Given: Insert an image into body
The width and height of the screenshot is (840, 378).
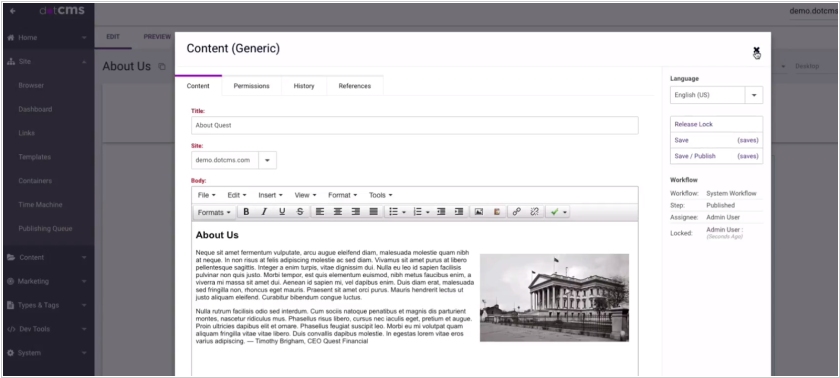Looking at the screenshot, I should [479, 212].
